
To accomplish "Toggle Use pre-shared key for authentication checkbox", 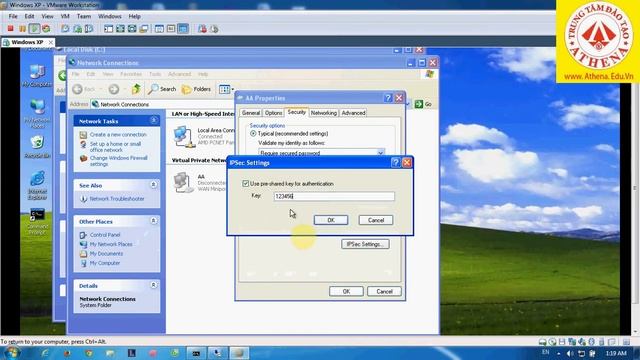I will pos(245,184).
